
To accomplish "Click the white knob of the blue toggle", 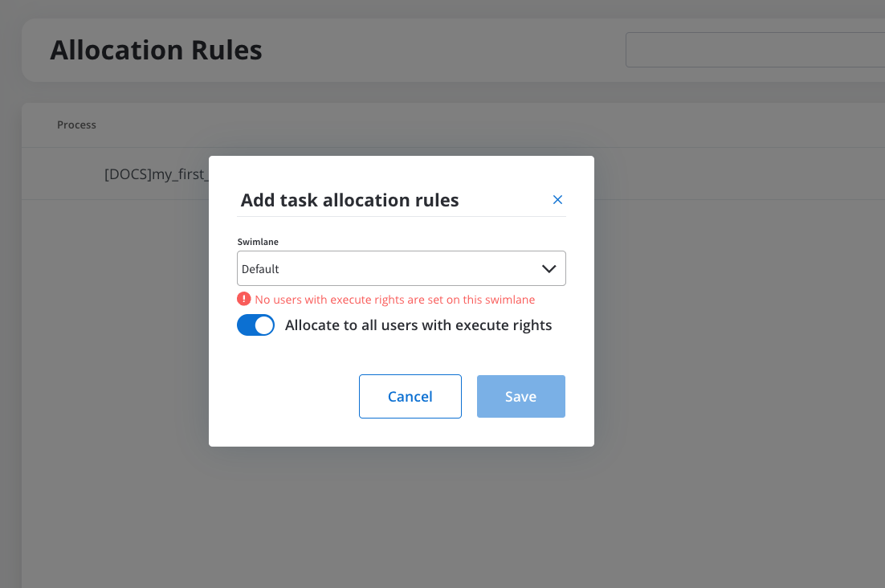I will [x=263, y=325].
